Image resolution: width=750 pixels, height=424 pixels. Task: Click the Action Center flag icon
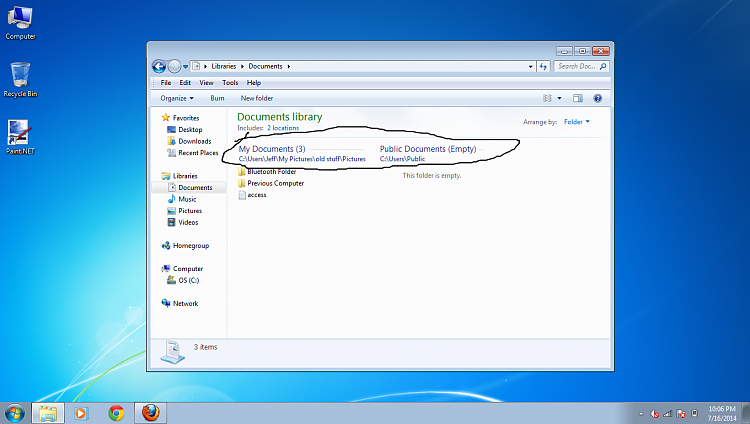pos(681,414)
